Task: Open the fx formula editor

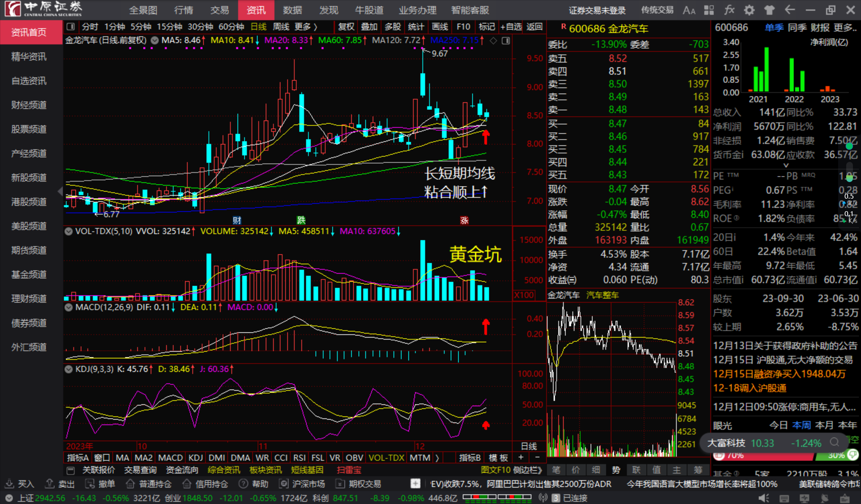Action: [729, 10]
